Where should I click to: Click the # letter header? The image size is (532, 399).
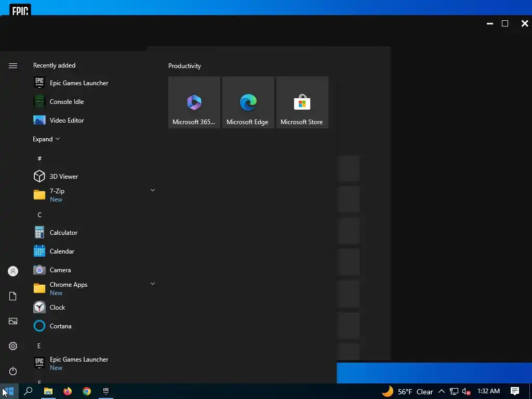[x=39, y=158]
